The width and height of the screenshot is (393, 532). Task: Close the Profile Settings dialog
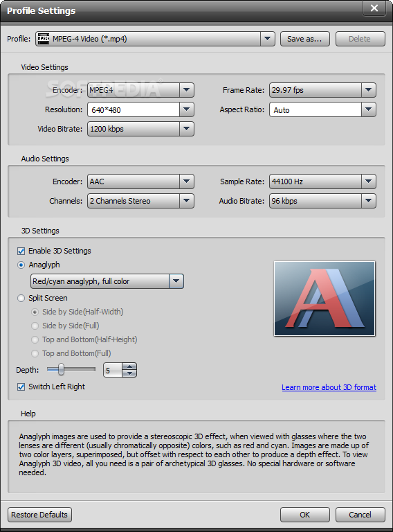tap(374, 8)
